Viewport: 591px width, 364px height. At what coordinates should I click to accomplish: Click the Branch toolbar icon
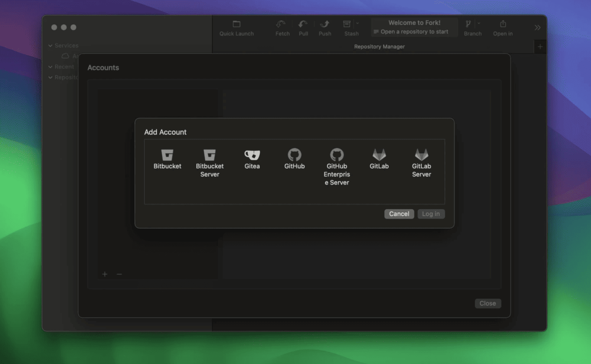[x=468, y=24]
